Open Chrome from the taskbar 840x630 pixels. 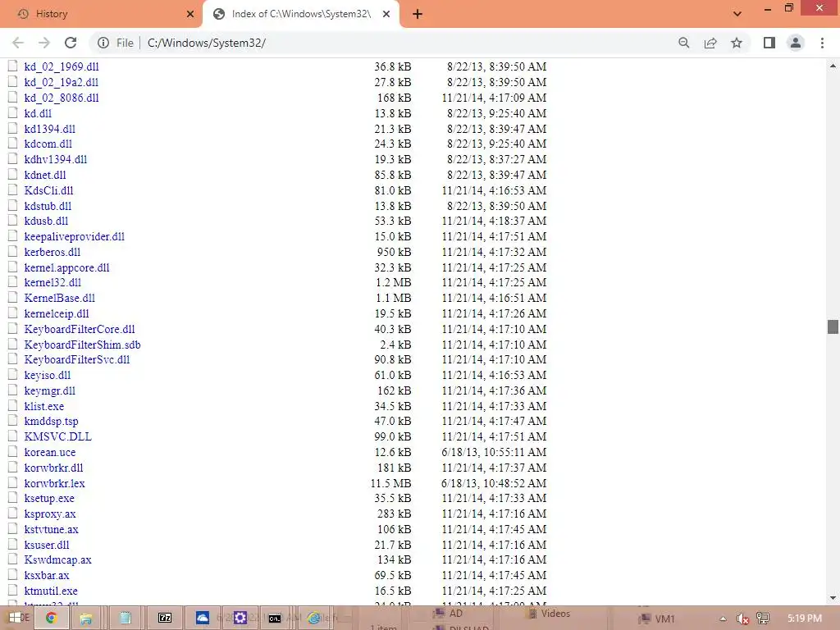[x=51, y=619]
